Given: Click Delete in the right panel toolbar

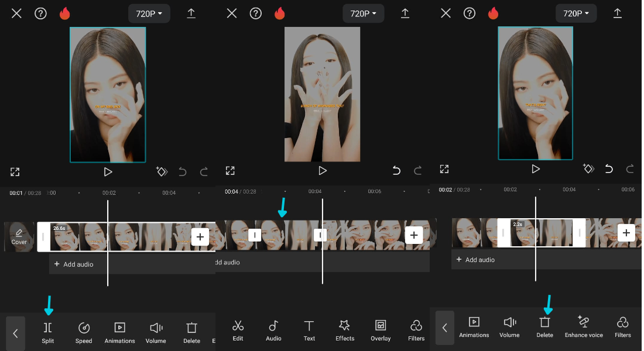Looking at the screenshot, I should coord(544,327).
